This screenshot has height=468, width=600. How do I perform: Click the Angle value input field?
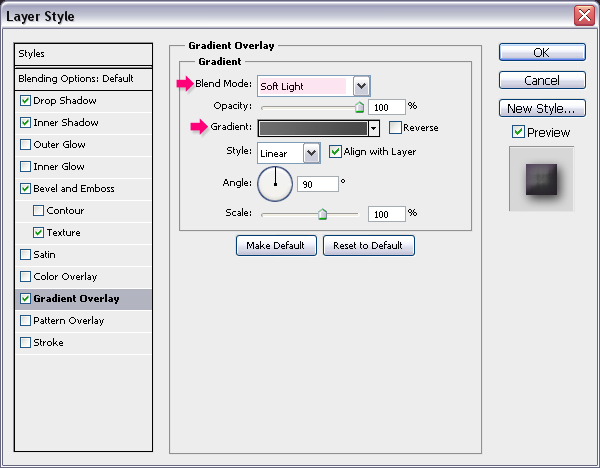[x=318, y=184]
